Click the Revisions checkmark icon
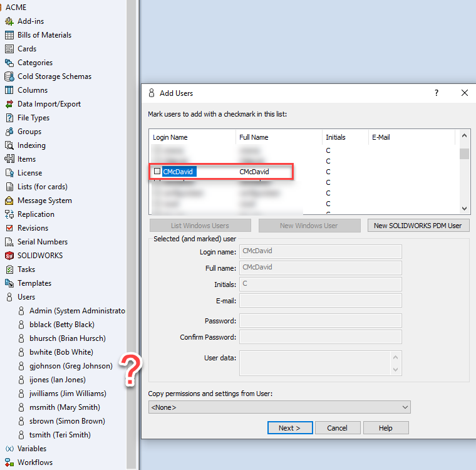 click(9, 228)
